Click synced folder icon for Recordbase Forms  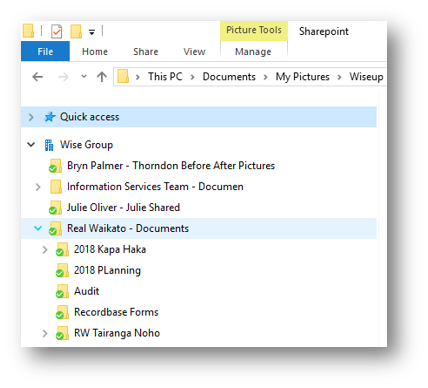62,313
